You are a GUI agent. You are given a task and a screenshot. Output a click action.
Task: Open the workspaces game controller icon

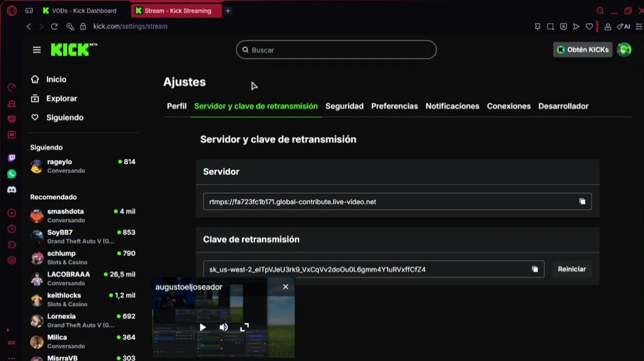coord(29,11)
